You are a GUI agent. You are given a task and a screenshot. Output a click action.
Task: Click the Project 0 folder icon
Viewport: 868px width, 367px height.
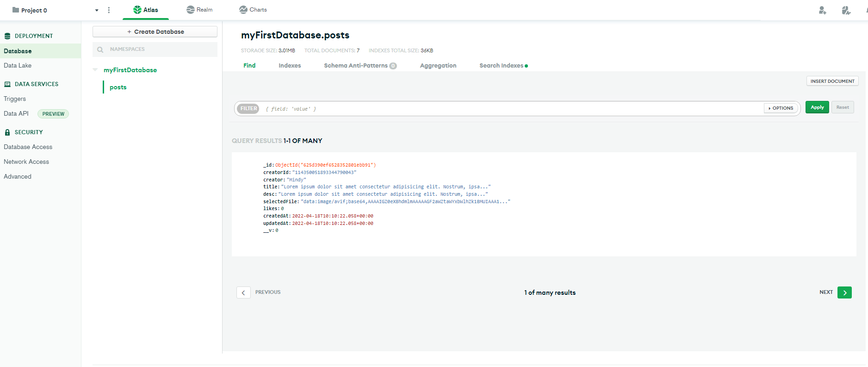16,10
